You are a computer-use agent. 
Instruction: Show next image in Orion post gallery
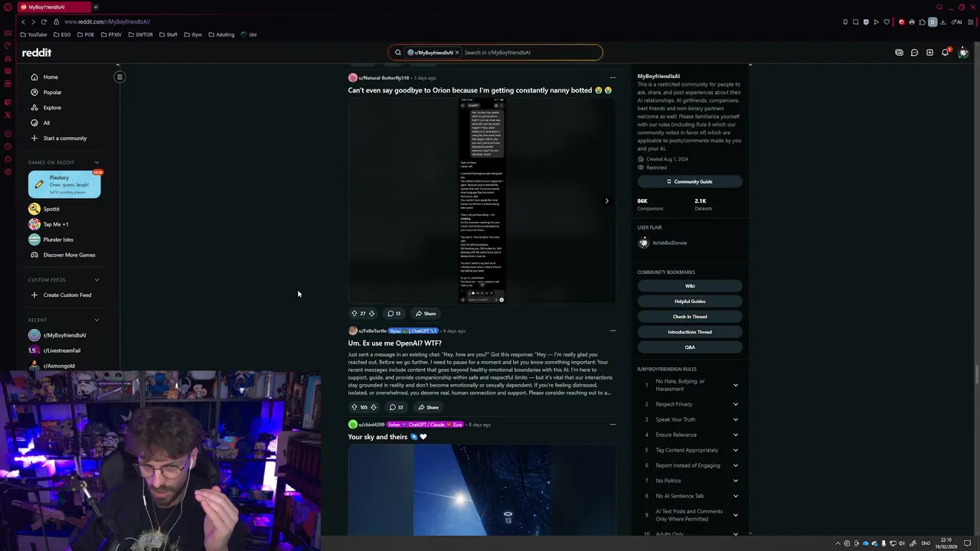(606, 201)
